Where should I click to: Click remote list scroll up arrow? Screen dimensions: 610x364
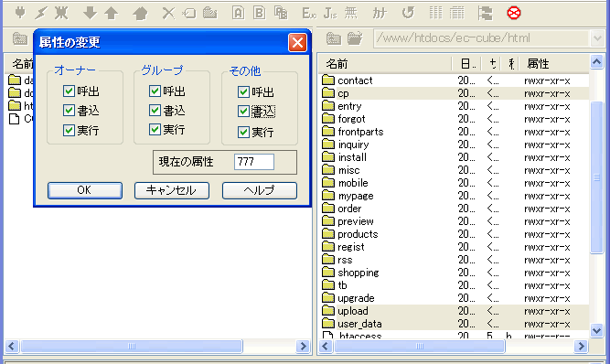[x=597, y=62]
